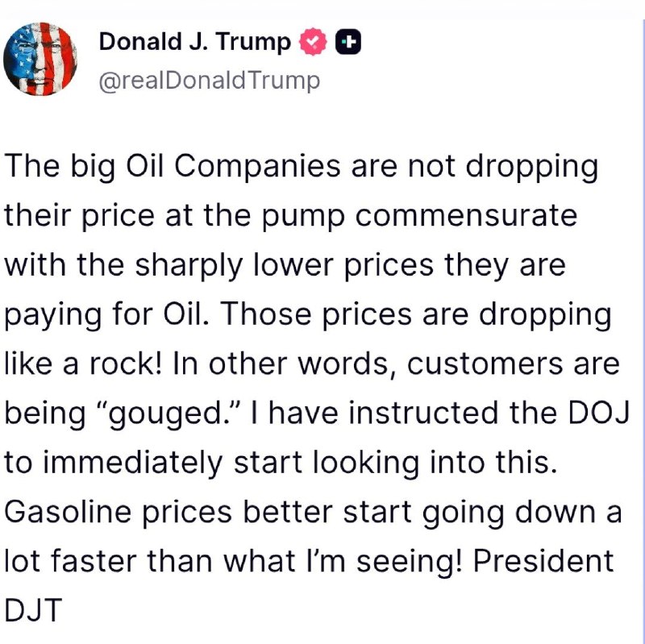Click the red verified checkmark badge
645x644 pixels.
click(x=314, y=42)
